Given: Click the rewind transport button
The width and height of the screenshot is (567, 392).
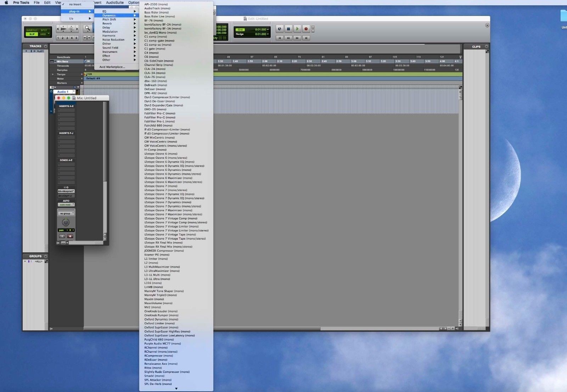Looking at the screenshot, I should click(x=288, y=38).
